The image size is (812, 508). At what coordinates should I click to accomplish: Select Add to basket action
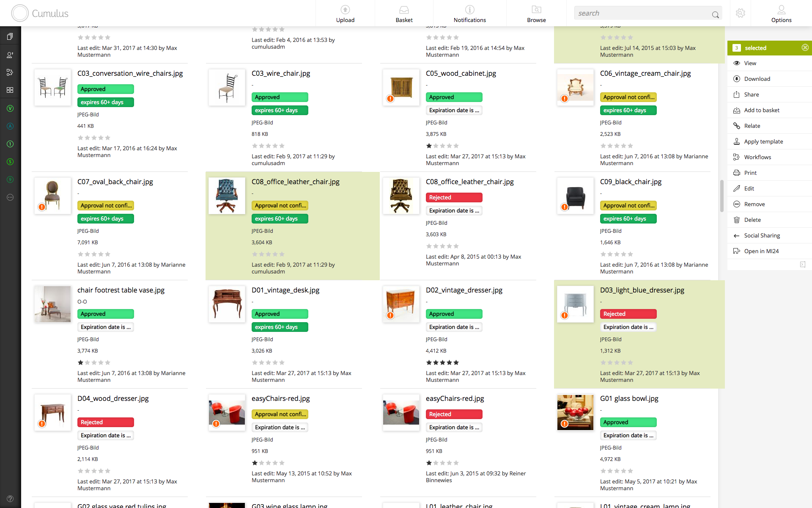769,110
